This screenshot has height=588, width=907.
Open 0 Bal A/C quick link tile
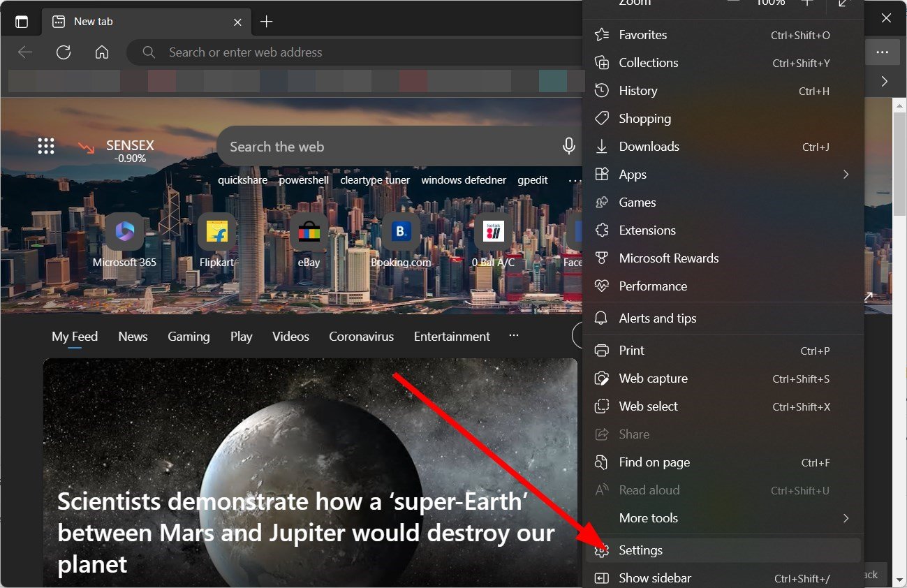click(493, 241)
